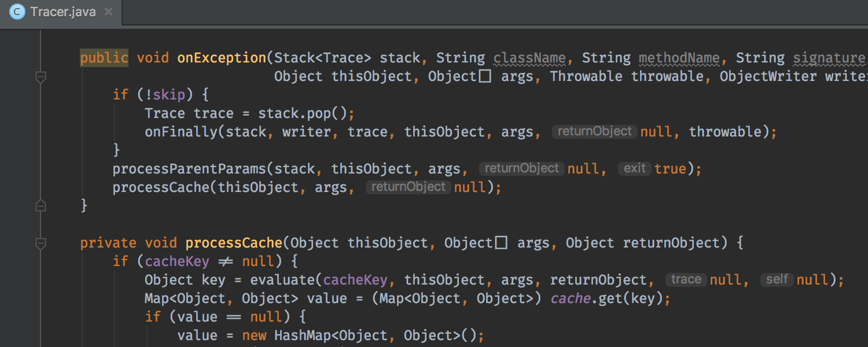Click returnObject hint in the processCache call
The width and height of the screenshot is (868, 347).
coord(409,187)
